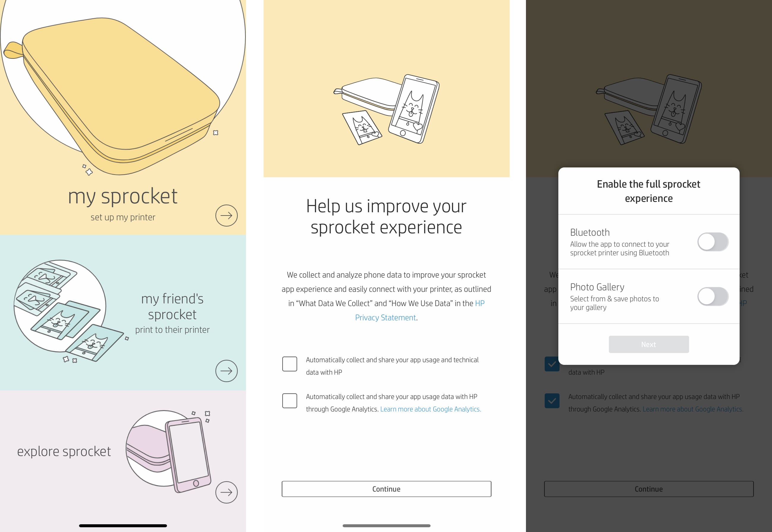Click Next in the permissions dialog
The image size is (772, 532).
point(648,344)
